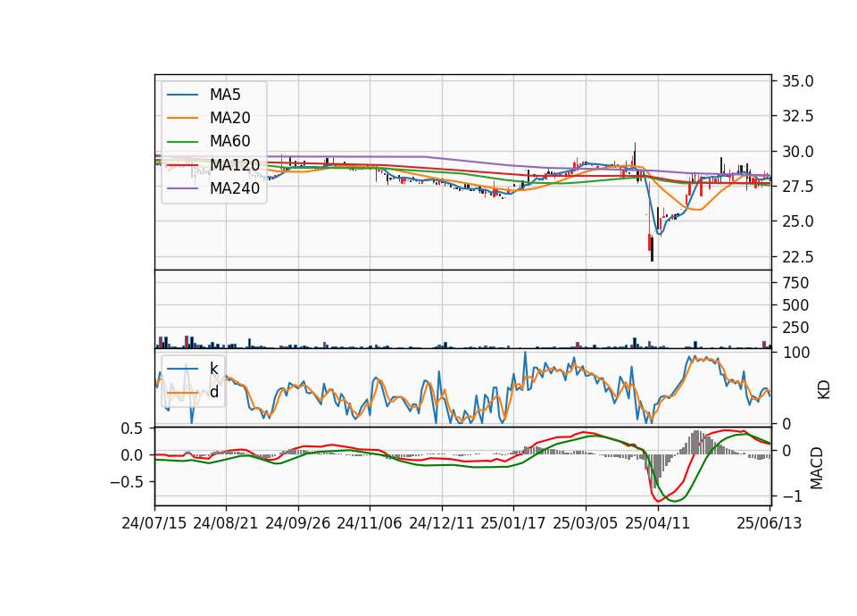Click the 500 volume axis label
Screen dimensions: 857x616
pyautogui.click(x=795, y=305)
